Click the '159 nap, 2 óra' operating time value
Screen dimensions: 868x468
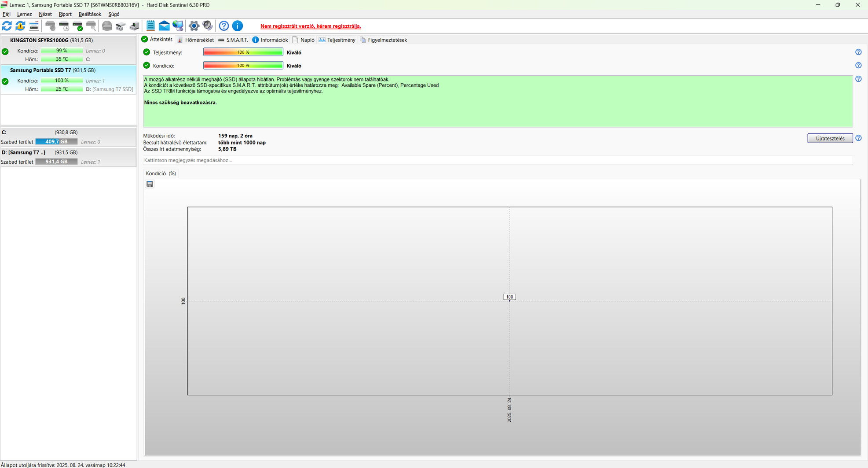(235, 136)
